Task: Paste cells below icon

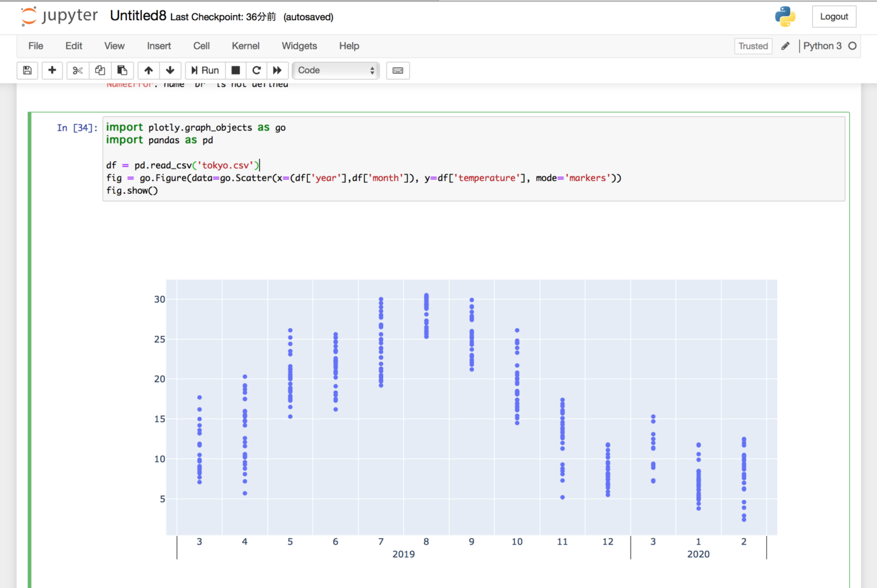Action: [x=122, y=70]
